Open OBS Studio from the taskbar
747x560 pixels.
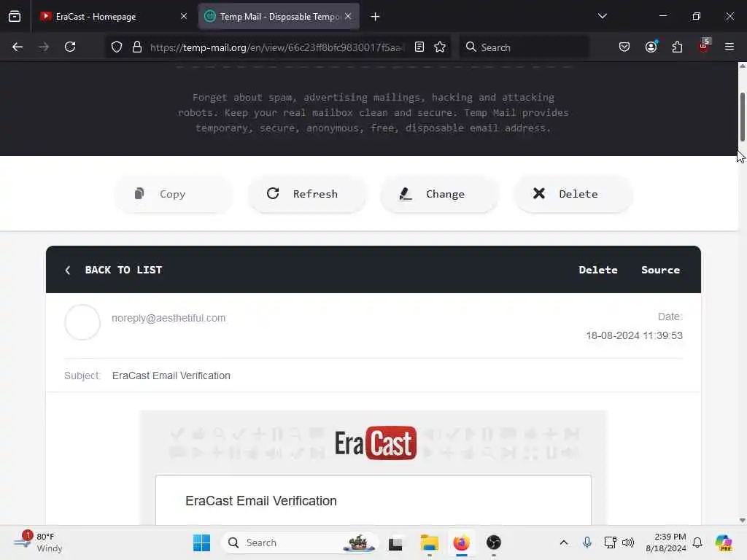[494, 542]
